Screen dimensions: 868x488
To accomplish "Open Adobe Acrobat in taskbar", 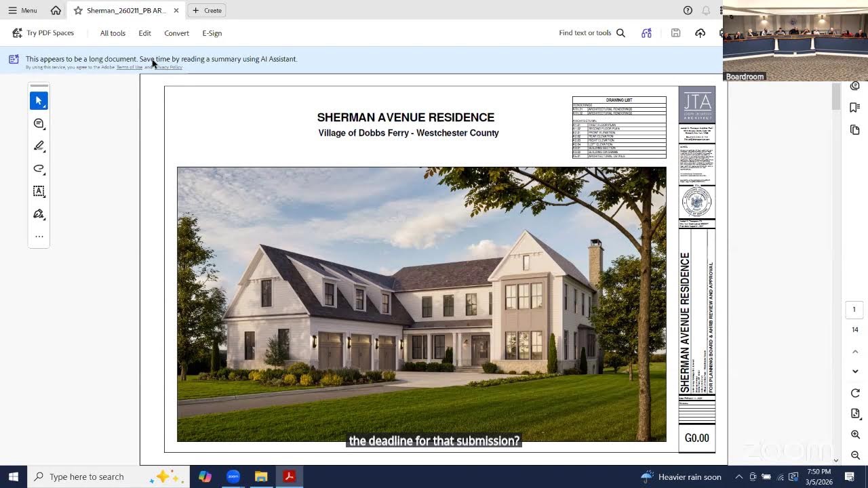I will coord(289,476).
